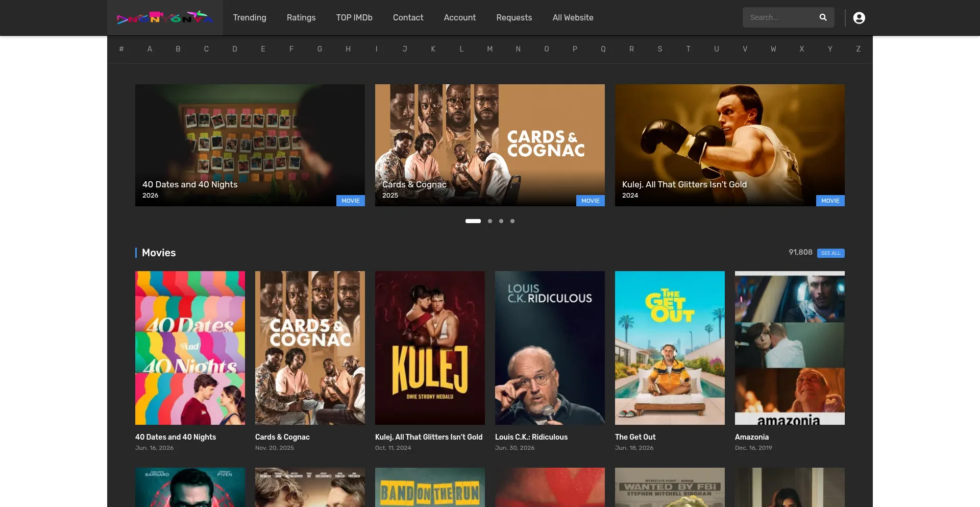This screenshot has height=507, width=980.
Task: Open the user account profile icon
Action: [859, 18]
